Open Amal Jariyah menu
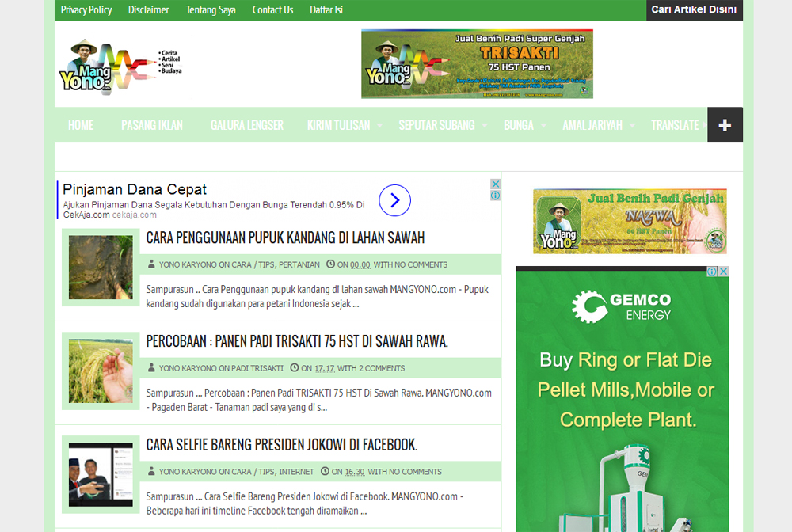Viewport: 792px width, 532px height. [x=592, y=125]
